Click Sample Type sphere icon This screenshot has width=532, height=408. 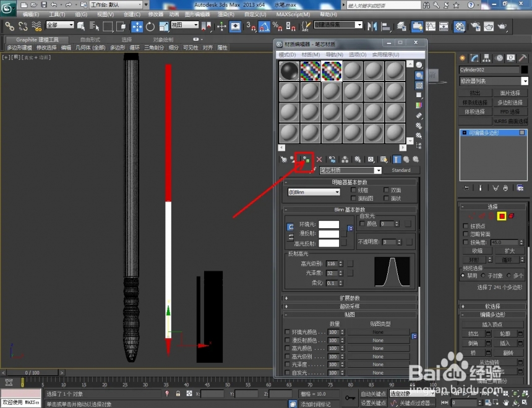(x=419, y=65)
